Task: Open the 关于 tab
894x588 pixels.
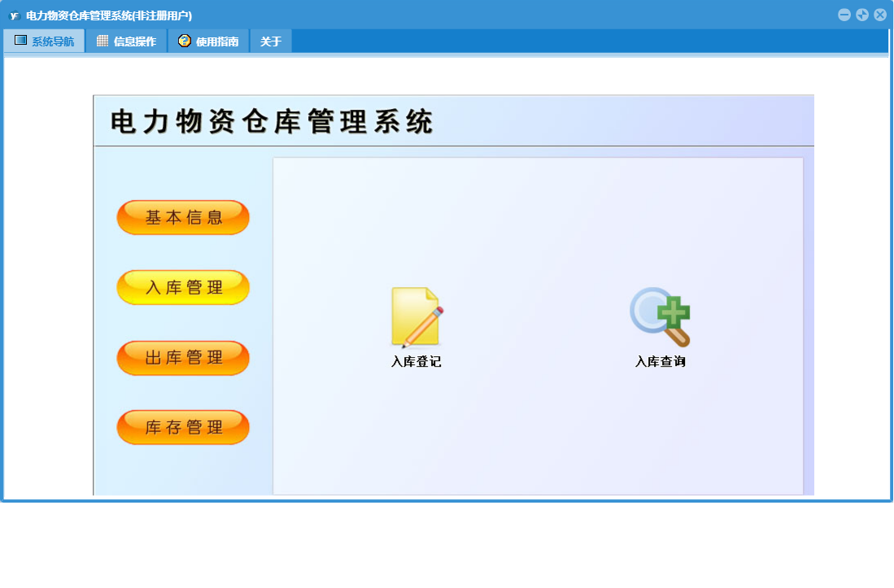Action: (x=271, y=41)
